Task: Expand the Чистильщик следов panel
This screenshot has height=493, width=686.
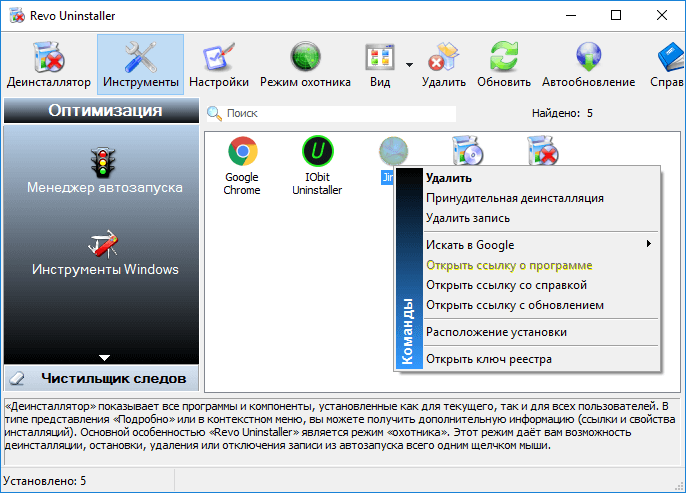Action: [102, 378]
